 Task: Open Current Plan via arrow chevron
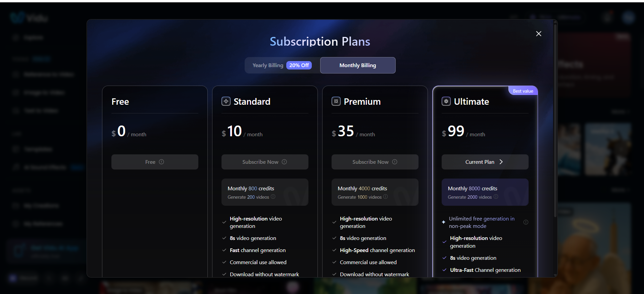[501, 162]
